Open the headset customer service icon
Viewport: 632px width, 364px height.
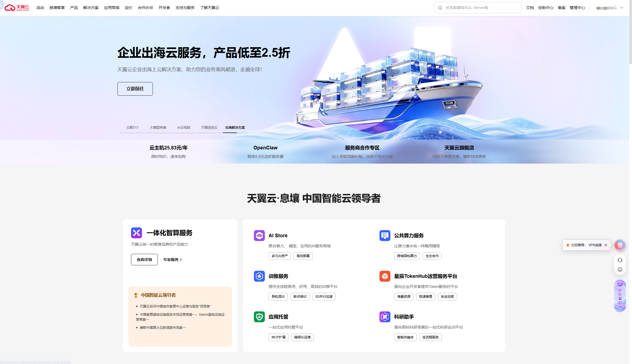pos(620,260)
